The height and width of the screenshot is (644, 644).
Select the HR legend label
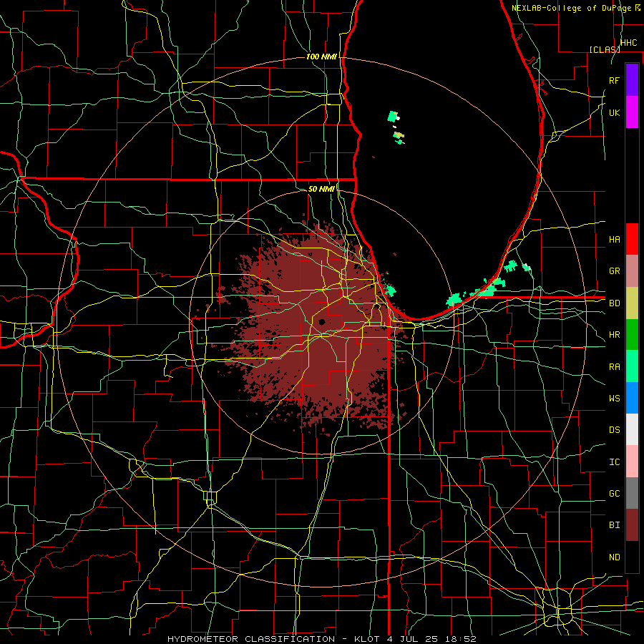(614, 335)
